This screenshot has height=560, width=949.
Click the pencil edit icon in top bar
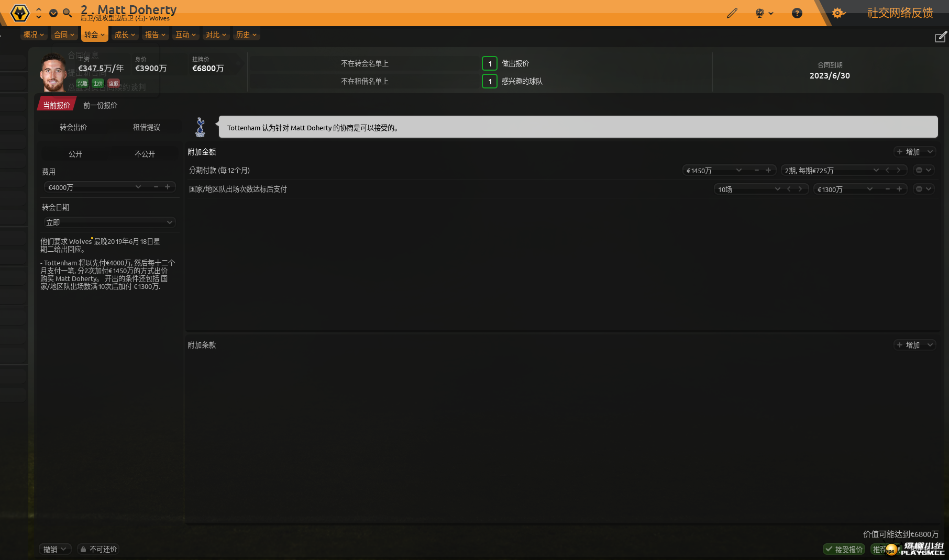(x=732, y=13)
